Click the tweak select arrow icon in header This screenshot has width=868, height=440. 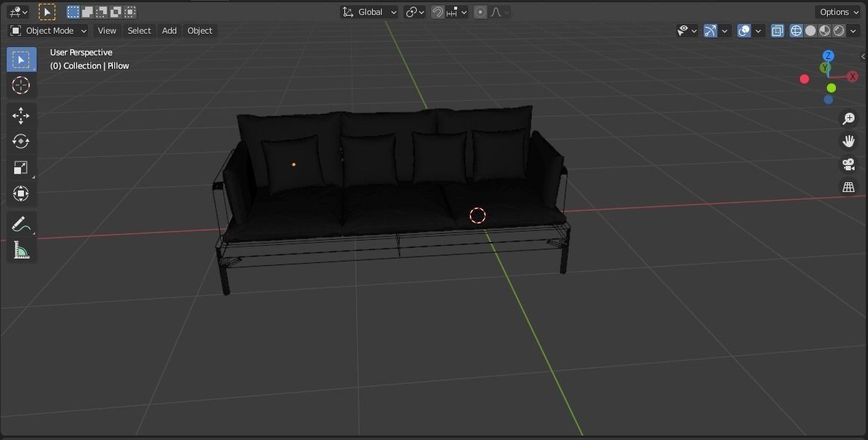[47, 12]
